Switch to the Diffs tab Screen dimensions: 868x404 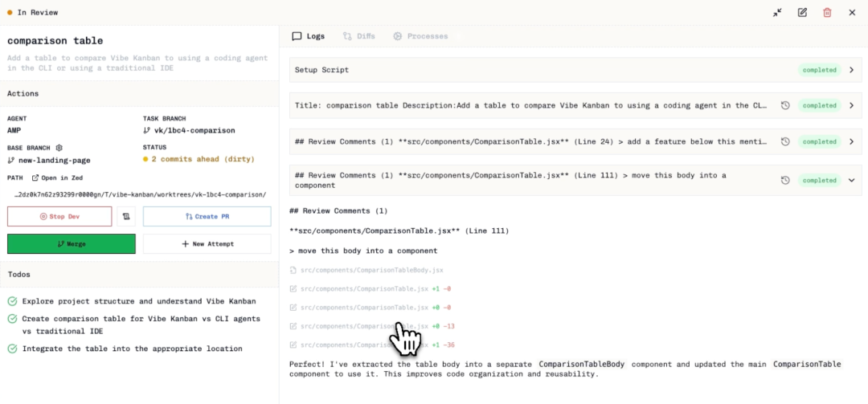click(x=358, y=36)
